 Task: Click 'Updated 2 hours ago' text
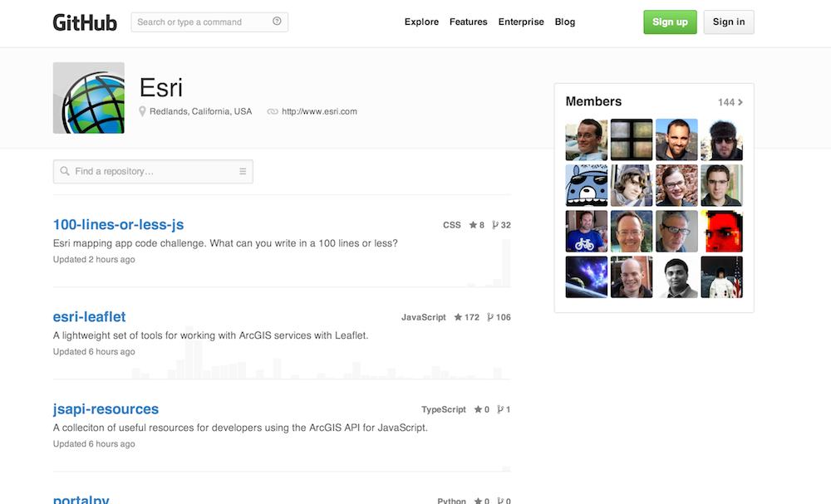[x=94, y=259]
